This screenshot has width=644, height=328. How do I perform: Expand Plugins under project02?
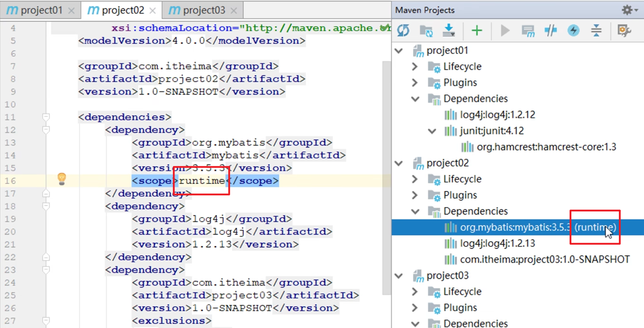click(x=415, y=195)
